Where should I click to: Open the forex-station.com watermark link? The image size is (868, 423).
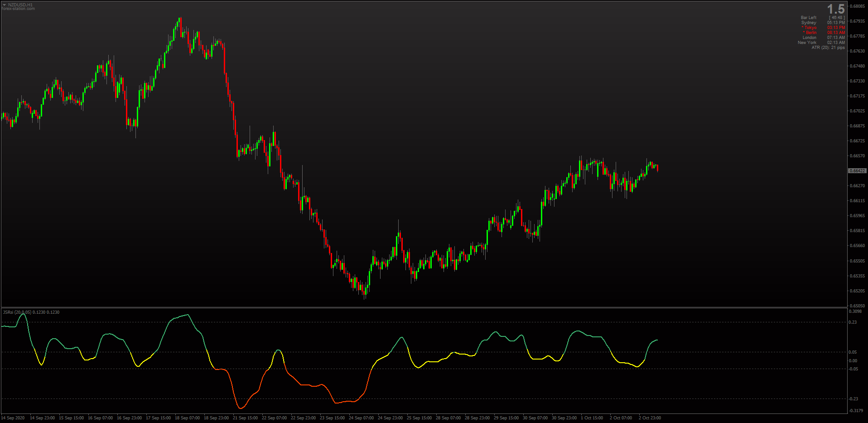18,9
